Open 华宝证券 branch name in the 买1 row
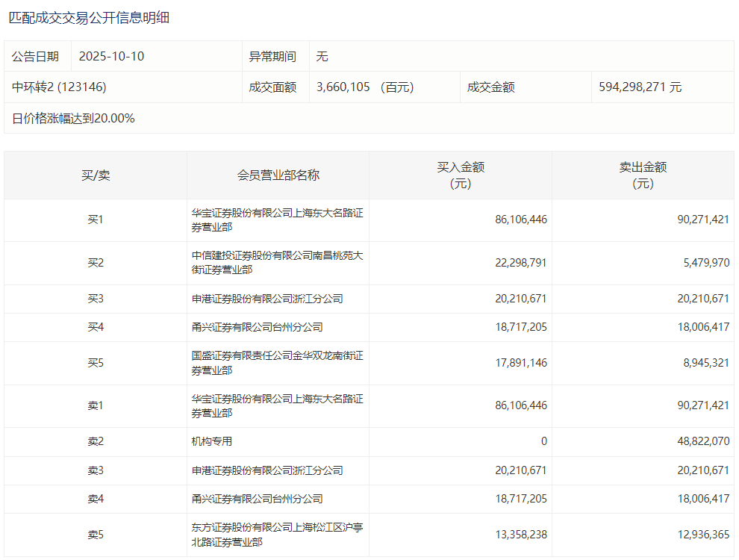This screenshot has width=739, height=560. tap(277, 220)
